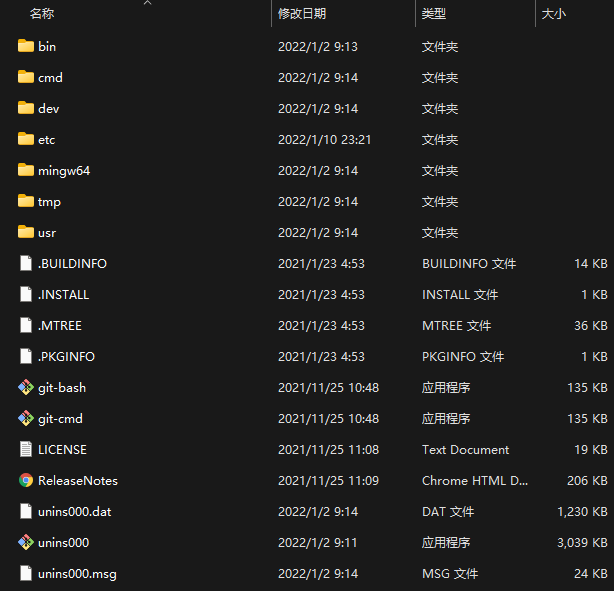Select the file name .INSTALL
The width and height of the screenshot is (614, 591).
(x=63, y=294)
